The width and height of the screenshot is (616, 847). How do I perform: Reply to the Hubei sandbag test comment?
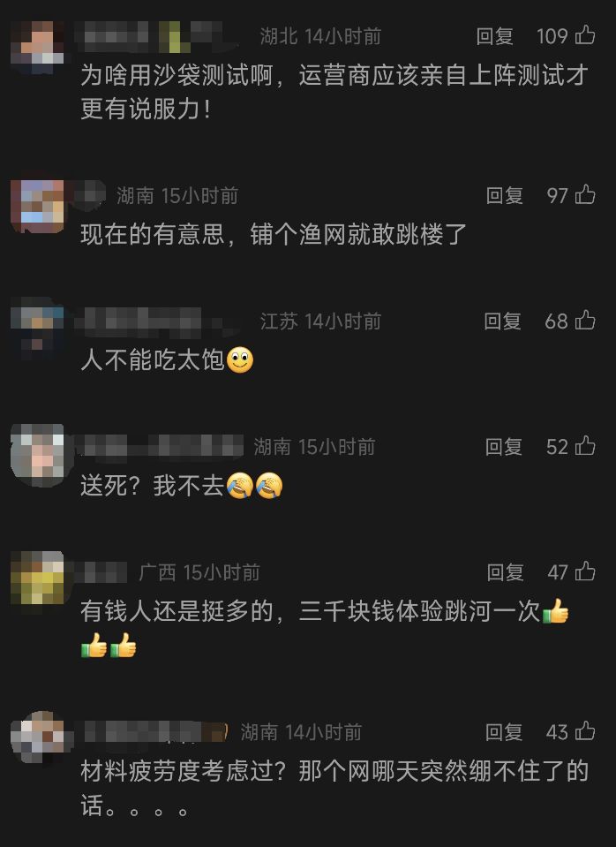pos(494,36)
